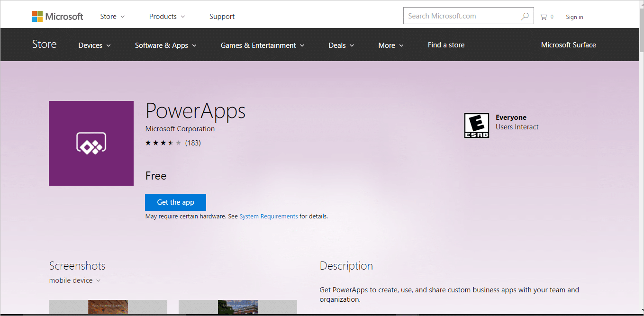Open the System Requirements link
The image size is (644, 316).
pyautogui.click(x=269, y=216)
